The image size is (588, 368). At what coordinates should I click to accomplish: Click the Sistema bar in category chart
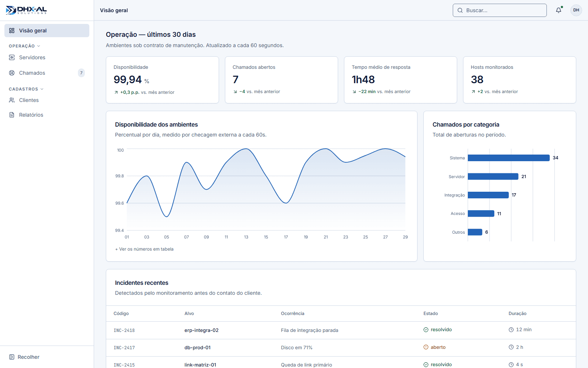click(x=509, y=158)
